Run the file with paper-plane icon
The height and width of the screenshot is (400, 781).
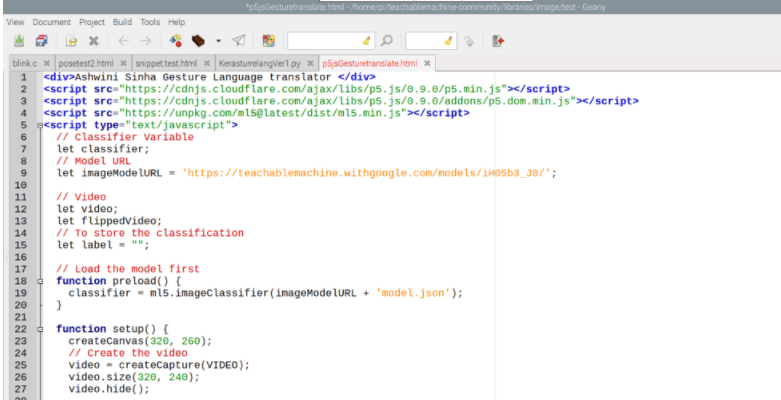(x=239, y=41)
